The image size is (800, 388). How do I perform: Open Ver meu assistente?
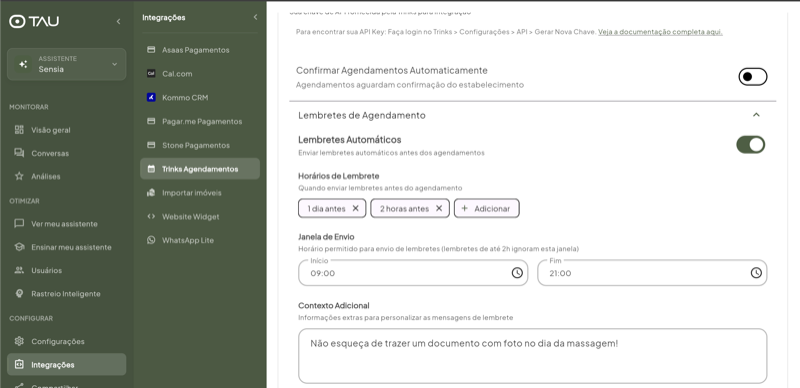(64, 224)
